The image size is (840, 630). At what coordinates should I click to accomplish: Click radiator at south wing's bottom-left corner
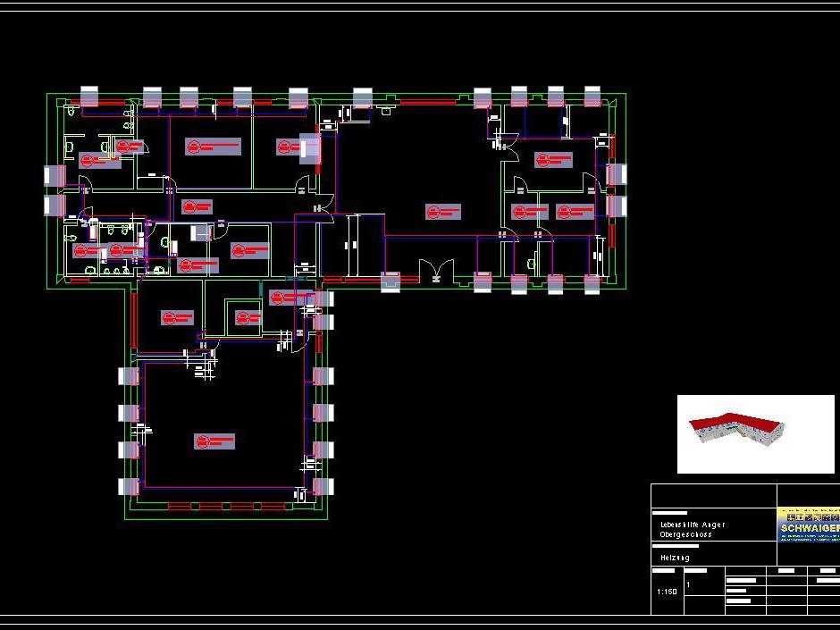130,487
